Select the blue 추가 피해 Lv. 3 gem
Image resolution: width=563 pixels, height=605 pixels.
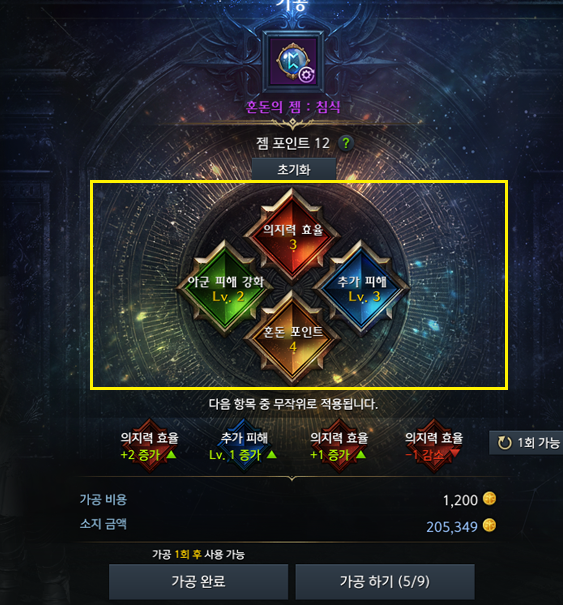tap(361, 287)
